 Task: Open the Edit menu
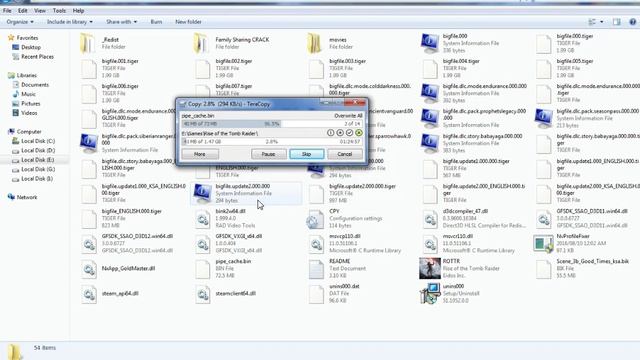pos(23,11)
